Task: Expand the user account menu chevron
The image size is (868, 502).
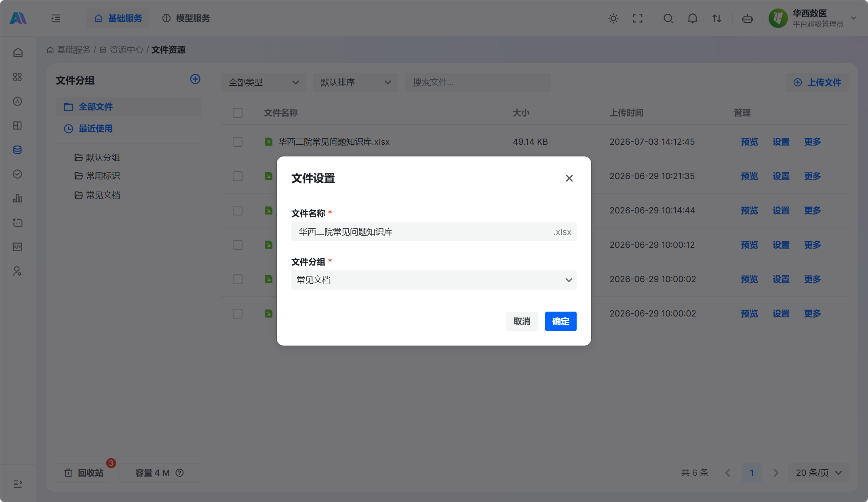Action: 853,18
